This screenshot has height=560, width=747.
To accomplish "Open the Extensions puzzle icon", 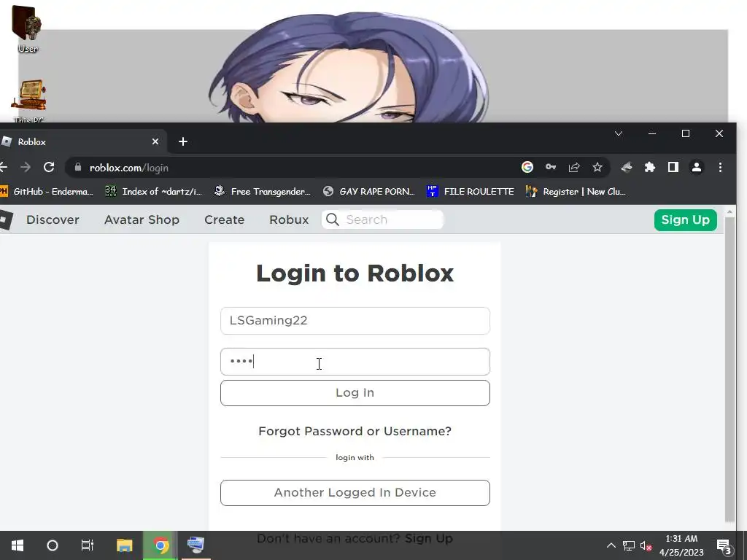I will coord(650,167).
